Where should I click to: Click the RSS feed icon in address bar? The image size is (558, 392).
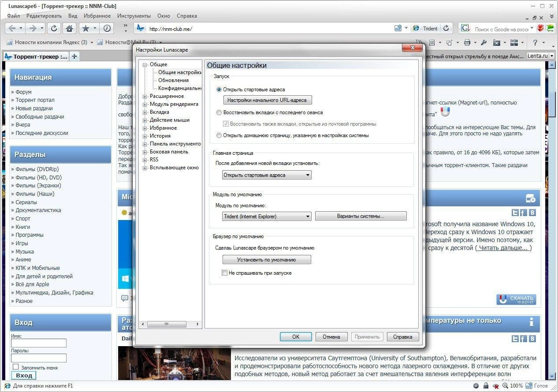pyautogui.click(x=398, y=28)
